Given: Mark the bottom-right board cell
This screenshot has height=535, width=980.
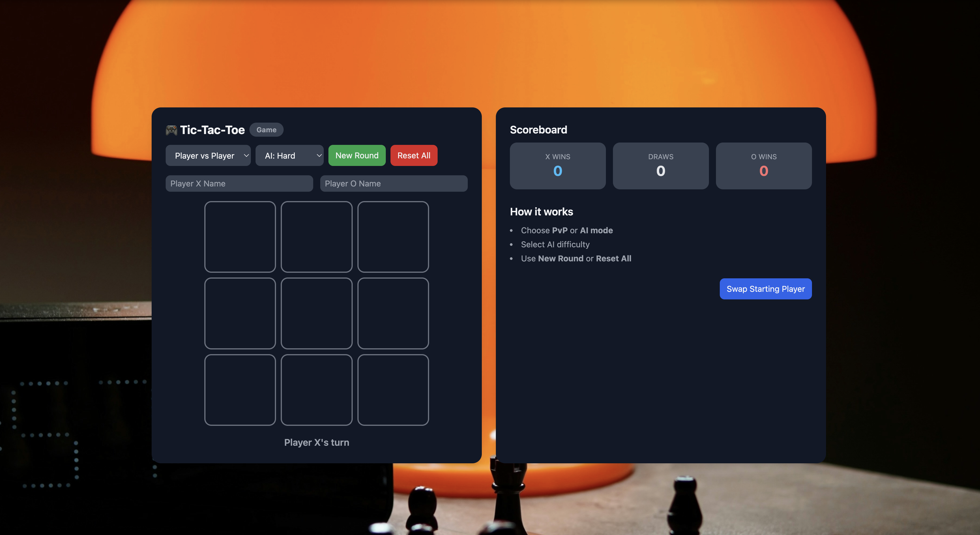Looking at the screenshot, I should click(x=393, y=390).
